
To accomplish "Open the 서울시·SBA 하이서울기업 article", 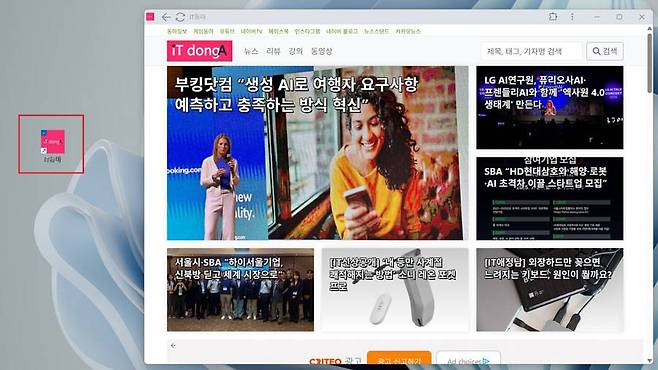I will pos(240,289).
